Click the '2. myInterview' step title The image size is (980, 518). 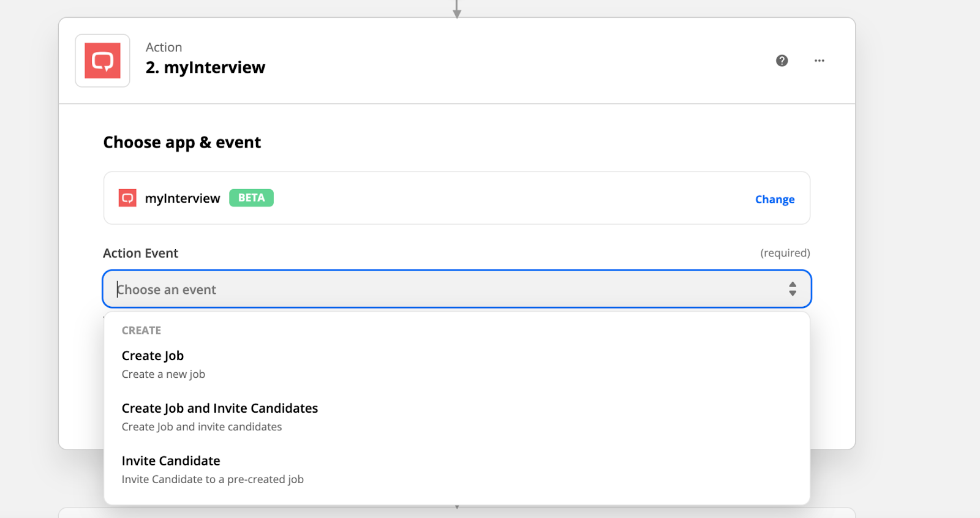205,67
